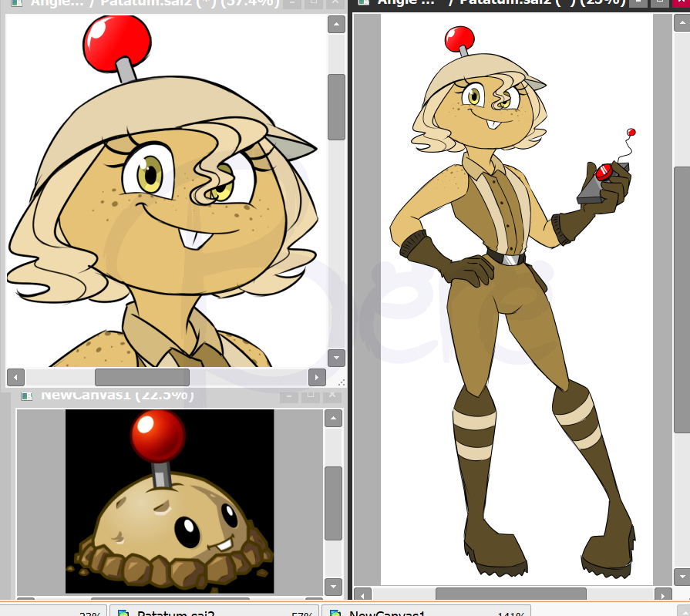
Task: Click the left arrow on the zoomed Patatum horizontal scrollbar
Action: pos(15,377)
